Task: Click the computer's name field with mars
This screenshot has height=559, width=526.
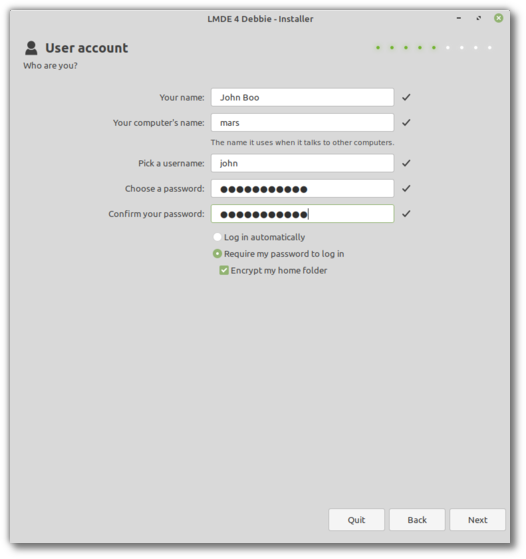Action: pyautogui.click(x=302, y=123)
